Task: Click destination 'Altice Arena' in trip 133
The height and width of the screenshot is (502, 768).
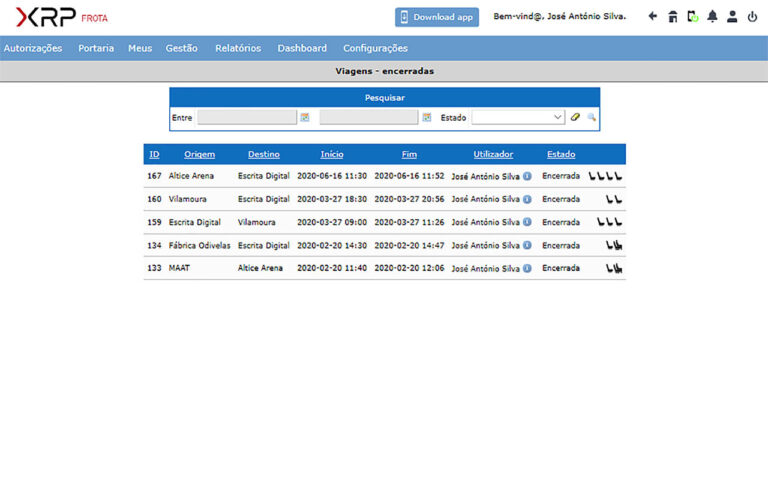Action: [x=260, y=268]
